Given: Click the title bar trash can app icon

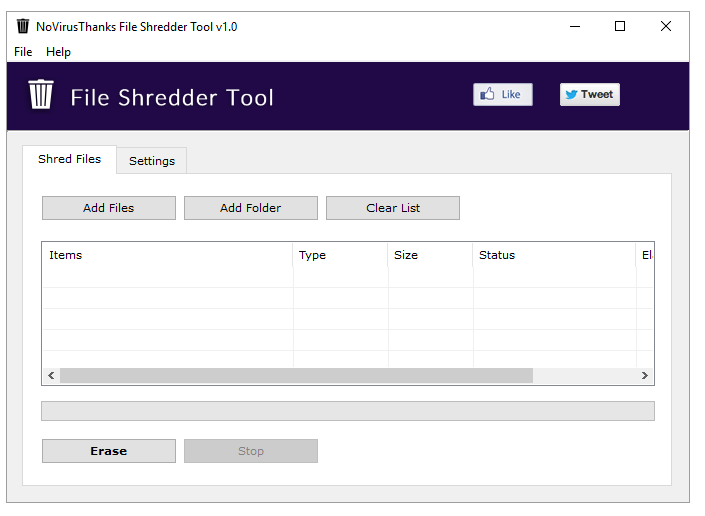Looking at the screenshot, I should pos(23,26).
